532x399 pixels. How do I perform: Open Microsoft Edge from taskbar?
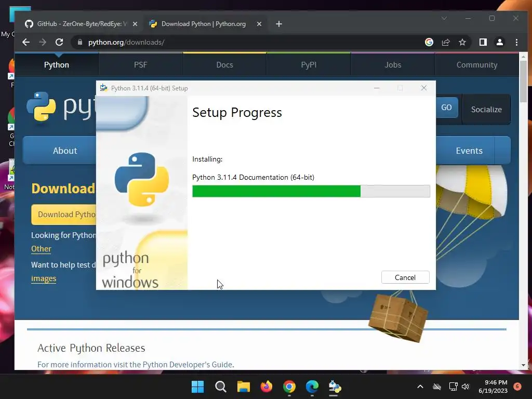[x=312, y=387]
